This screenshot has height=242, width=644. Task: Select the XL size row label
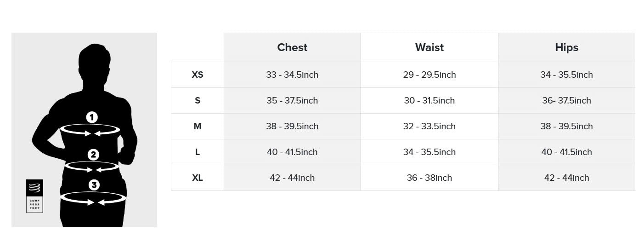click(198, 178)
